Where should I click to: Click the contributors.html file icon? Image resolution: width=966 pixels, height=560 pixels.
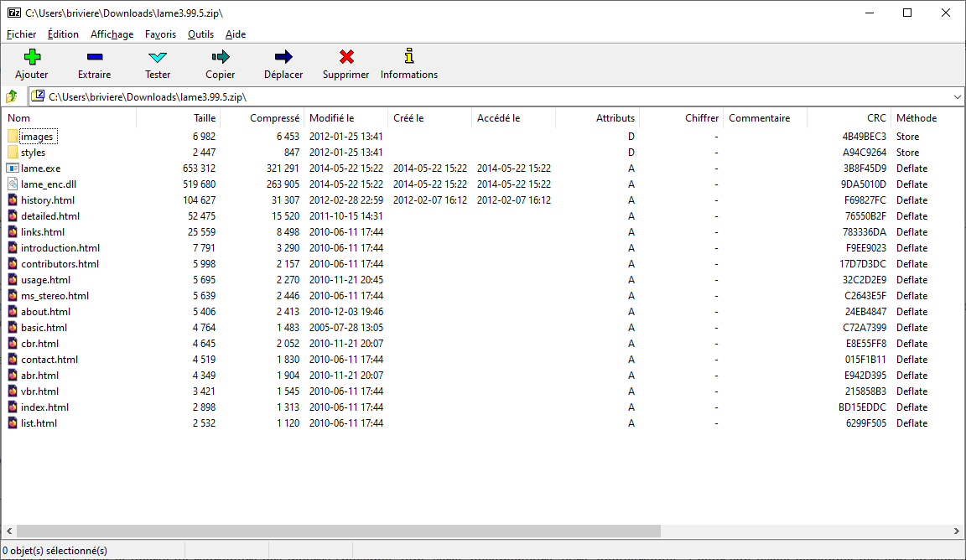[x=13, y=264]
